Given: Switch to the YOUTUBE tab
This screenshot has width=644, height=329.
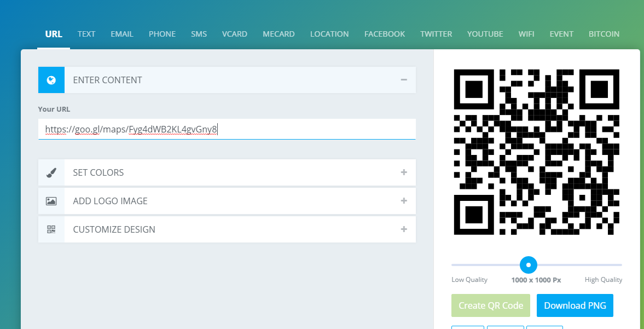Looking at the screenshot, I should click(485, 34).
